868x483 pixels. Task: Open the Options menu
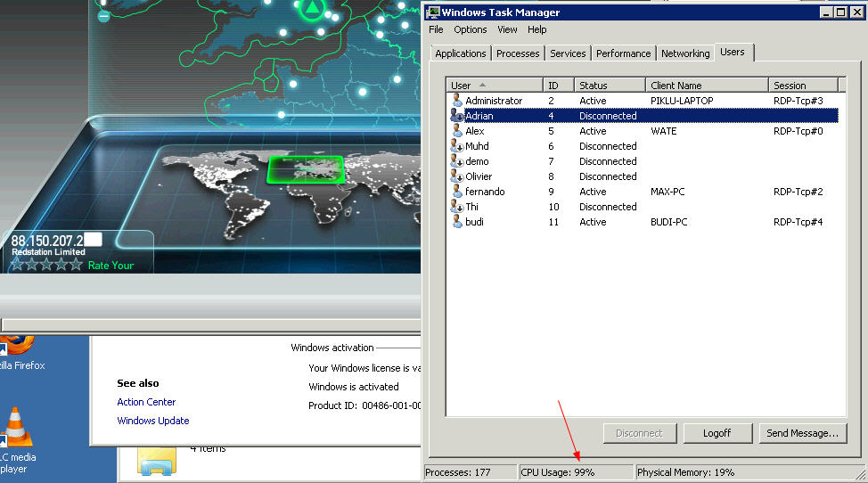coord(470,29)
